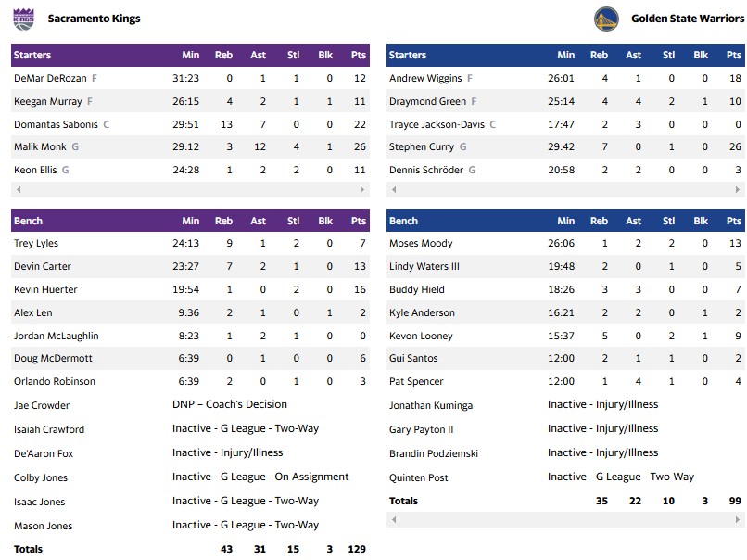Click Pts column header in Kings starters
747x560 pixels.
(x=359, y=56)
